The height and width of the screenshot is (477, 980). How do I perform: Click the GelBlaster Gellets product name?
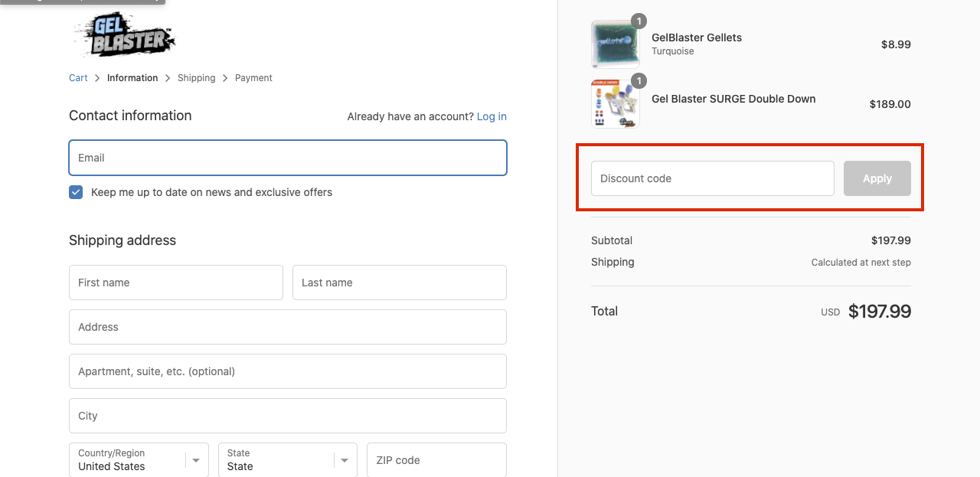point(697,38)
